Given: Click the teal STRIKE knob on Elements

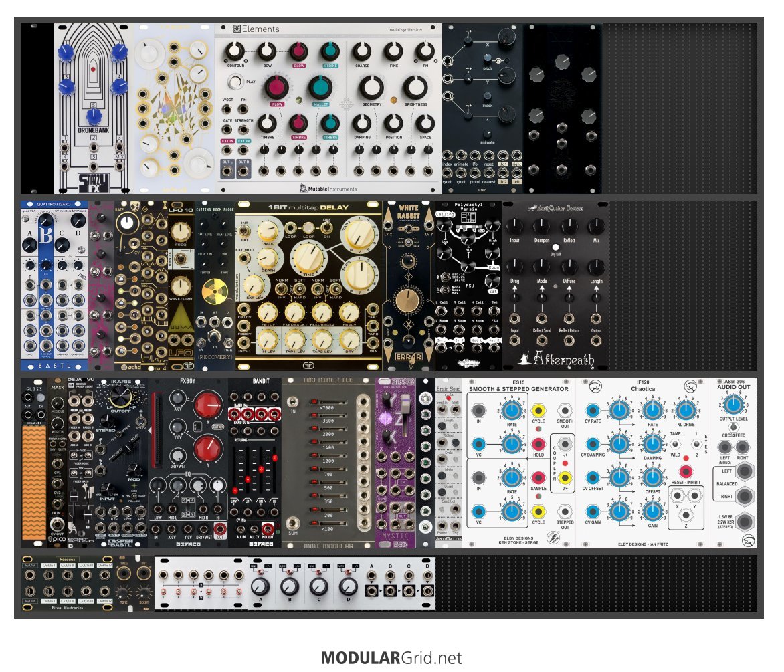Looking at the screenshot, I should pyautogui.click(x=330, y=51).
